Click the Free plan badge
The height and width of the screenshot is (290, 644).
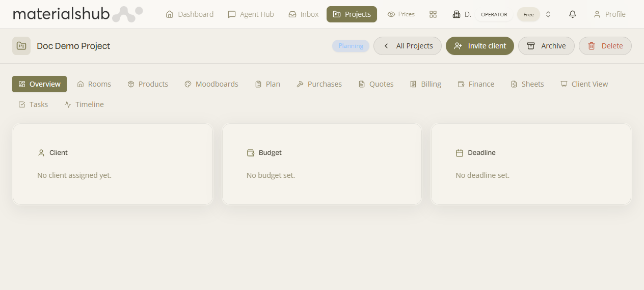[x=528, y=14]
